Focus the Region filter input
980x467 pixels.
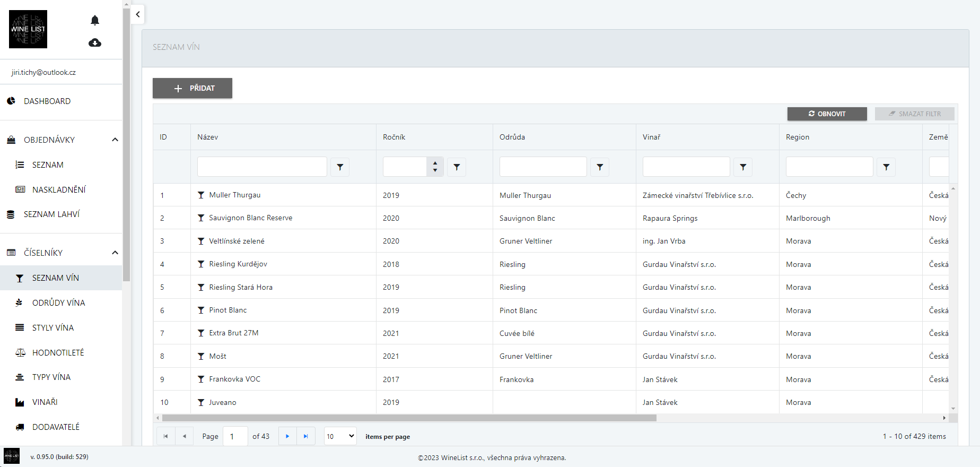829,167
